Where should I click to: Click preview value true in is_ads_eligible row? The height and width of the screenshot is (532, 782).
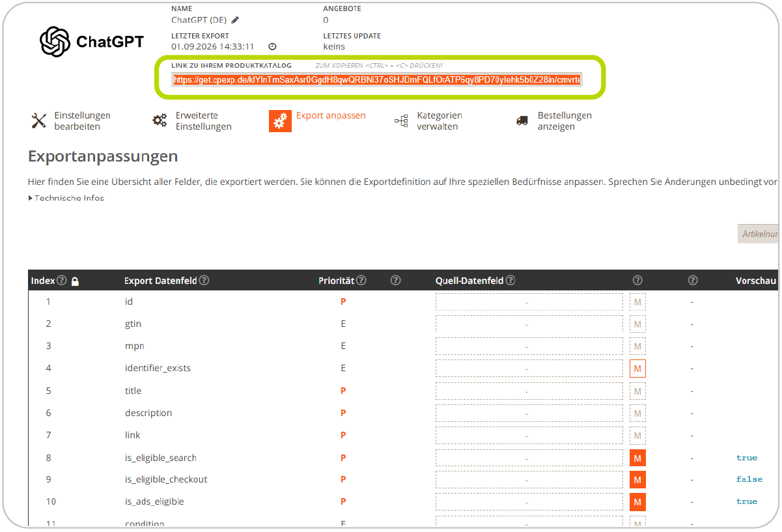[x=747, y=501]
